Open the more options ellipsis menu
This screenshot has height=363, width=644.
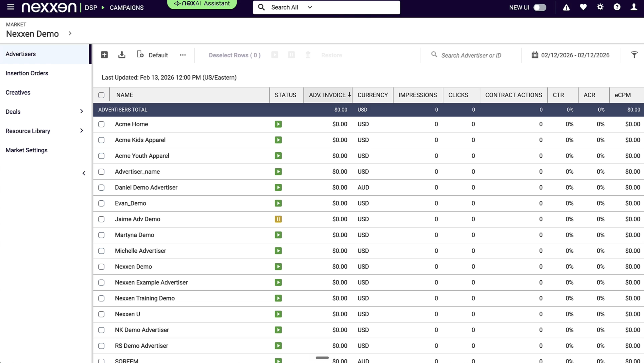pos(183,55)
